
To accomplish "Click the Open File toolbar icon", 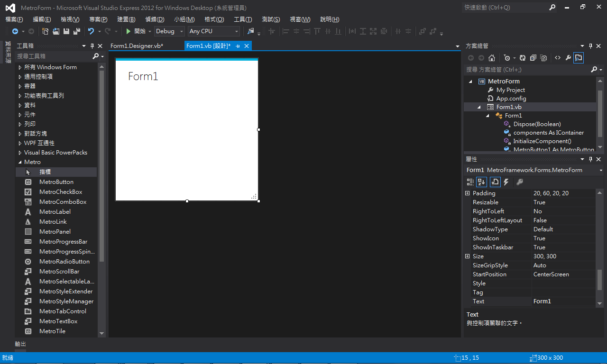I will coord(56,31).
